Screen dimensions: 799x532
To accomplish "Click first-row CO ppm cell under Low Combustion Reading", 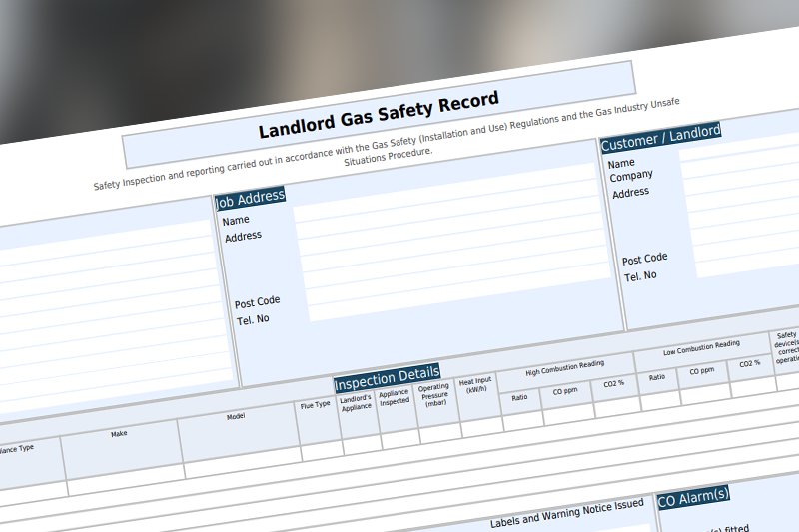I will click(x=706, y=394).
